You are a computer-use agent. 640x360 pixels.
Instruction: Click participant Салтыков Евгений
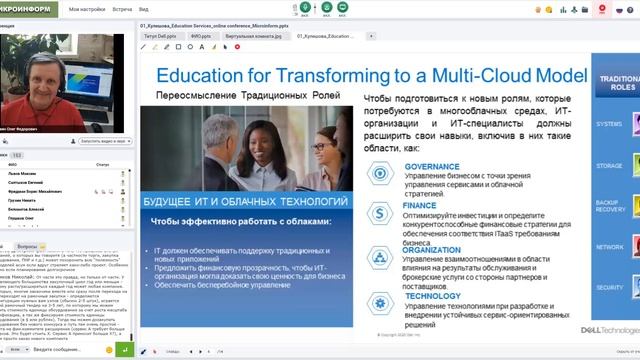click(25, 182)
